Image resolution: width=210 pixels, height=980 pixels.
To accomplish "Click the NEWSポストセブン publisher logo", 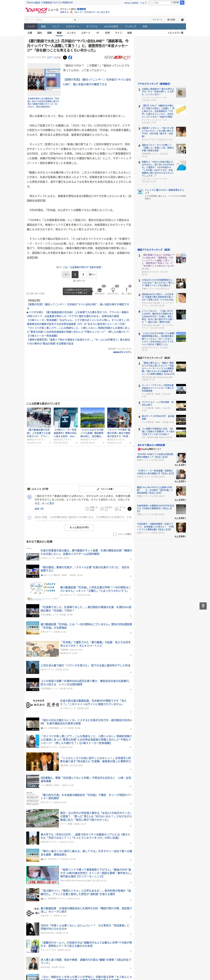I will coord(117,57).
